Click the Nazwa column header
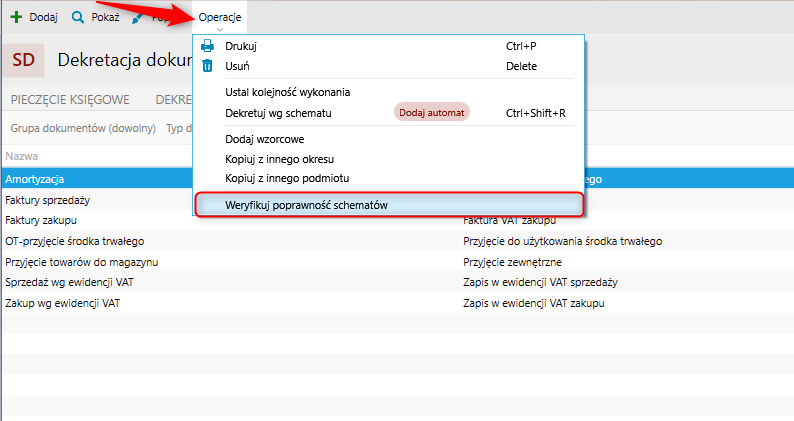Screen dimensions: 794x421 coord(22,157)
